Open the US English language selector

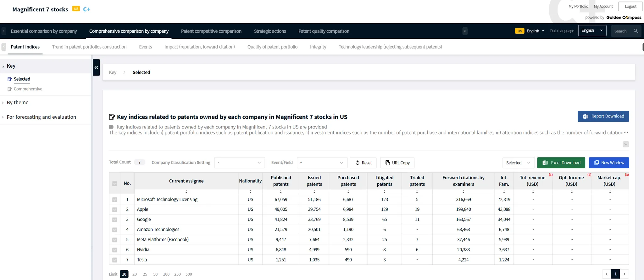coord(530,31)
